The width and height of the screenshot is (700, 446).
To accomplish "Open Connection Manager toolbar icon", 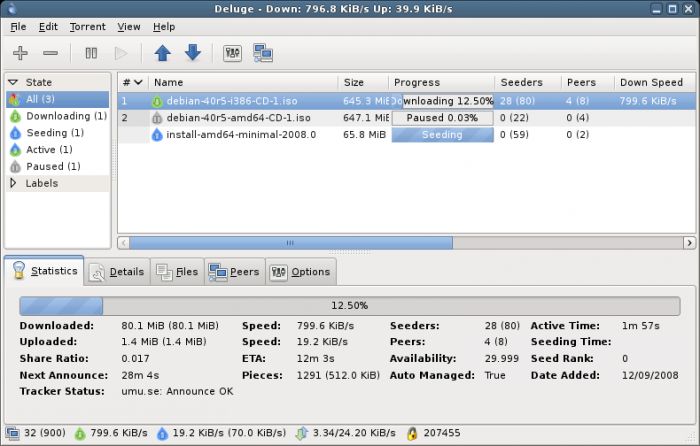I will coord(263,53).
